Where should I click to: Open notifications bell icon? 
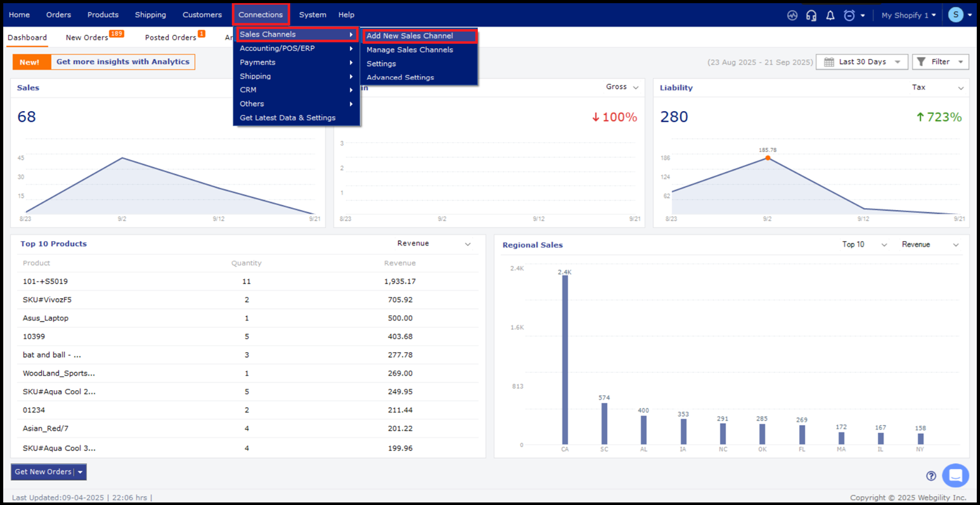[830, 15]
